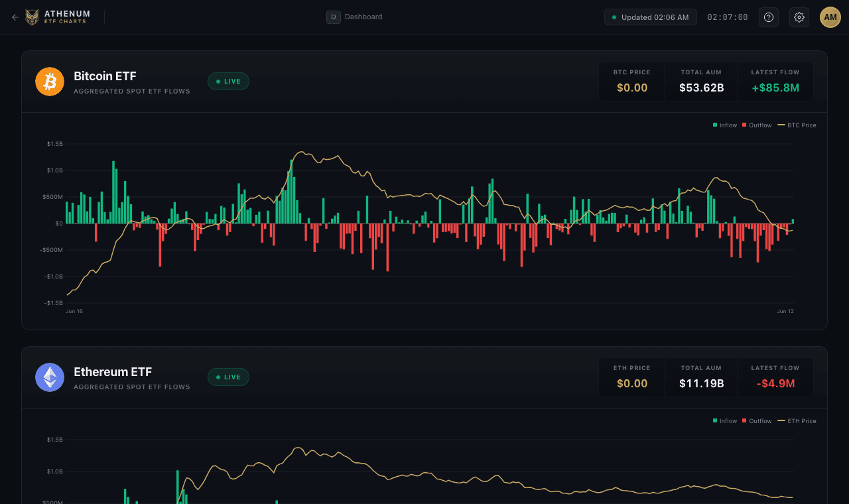Toggle Inflow legend in Ethereum chart
Screen dimensions: 849x504
tap(725, 421)
